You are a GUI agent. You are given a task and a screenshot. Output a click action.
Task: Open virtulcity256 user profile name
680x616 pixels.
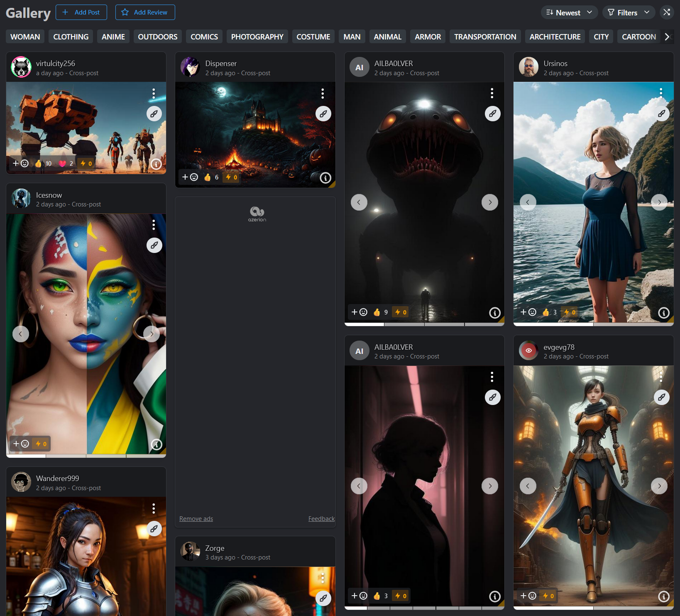56,64
